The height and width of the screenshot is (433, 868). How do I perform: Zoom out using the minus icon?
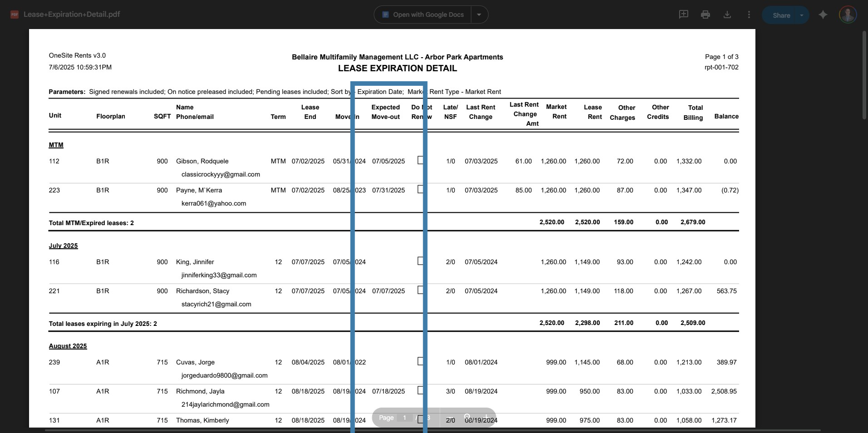(449, 418)
